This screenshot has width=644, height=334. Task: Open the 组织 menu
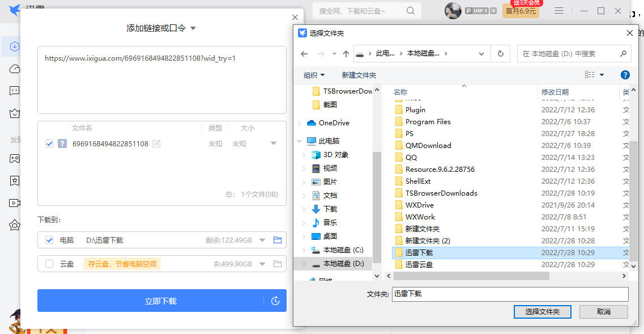point(314,75)
